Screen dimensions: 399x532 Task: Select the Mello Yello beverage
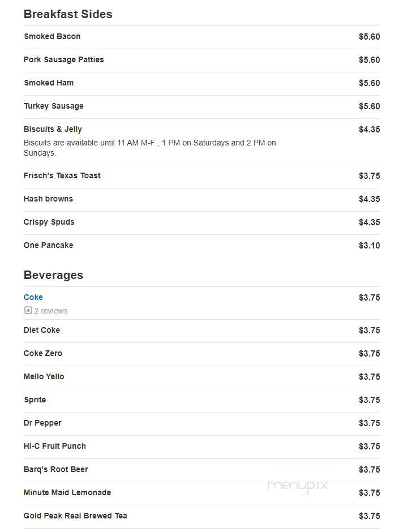tap(44, 376)
